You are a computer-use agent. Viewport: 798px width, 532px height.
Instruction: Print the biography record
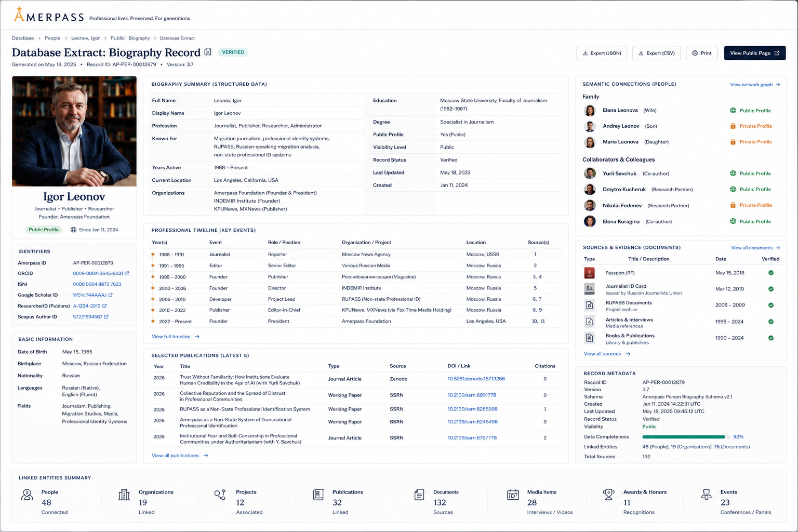(x=702, y=53)
